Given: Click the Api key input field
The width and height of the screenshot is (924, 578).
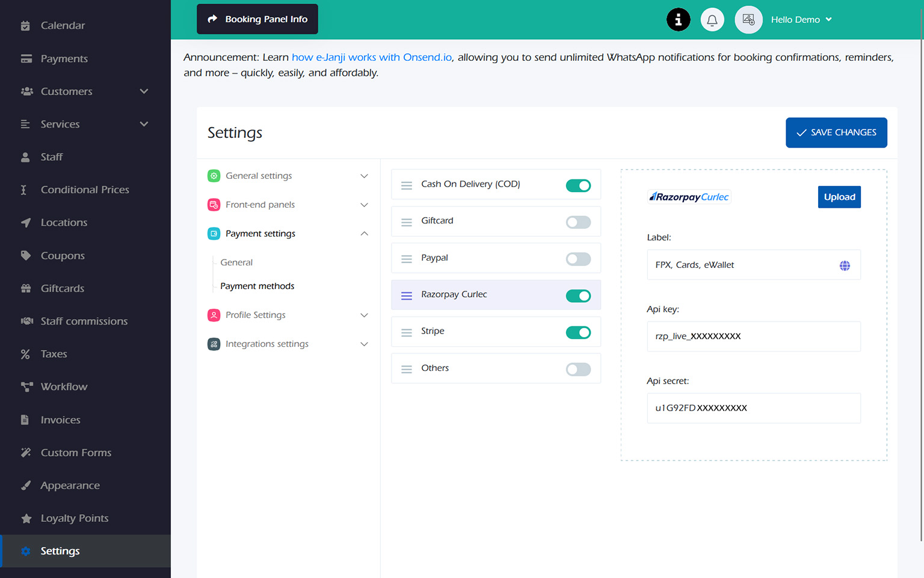Looking at the screenshot, I should click(x=754, y=337).
